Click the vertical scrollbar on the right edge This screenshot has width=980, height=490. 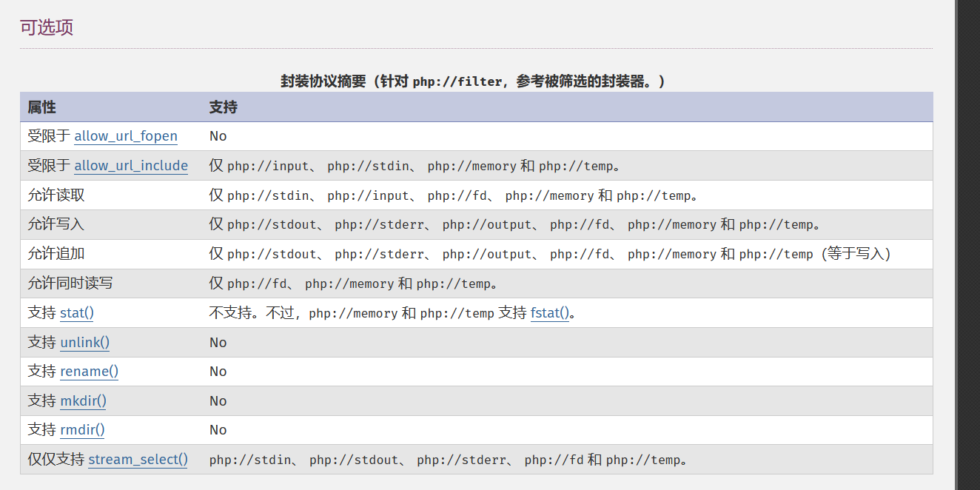[x=967, y=244]
